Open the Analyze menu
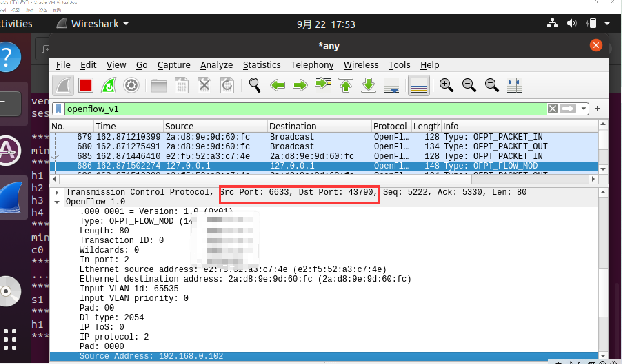This screenshot has width=622, height=364. (217, 65)
